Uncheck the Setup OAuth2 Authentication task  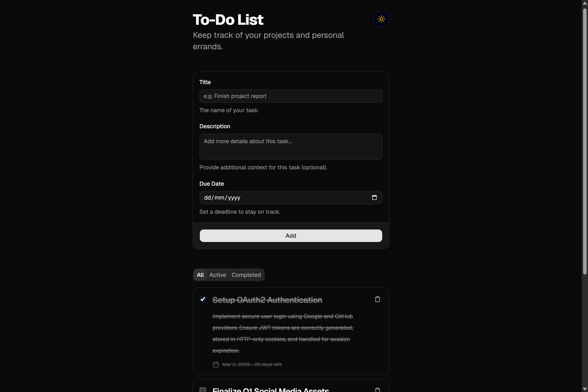203,299
